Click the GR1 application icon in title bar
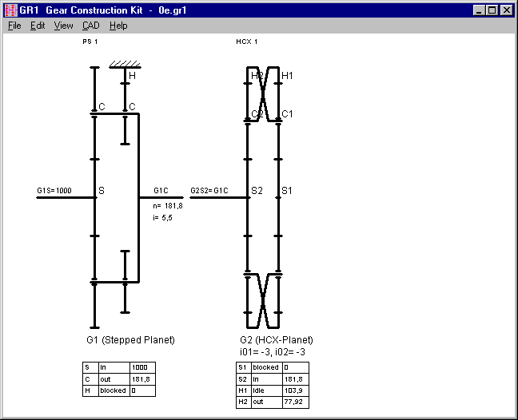The height and width of the screenshot is (420, 518). [x=10, y=10]
